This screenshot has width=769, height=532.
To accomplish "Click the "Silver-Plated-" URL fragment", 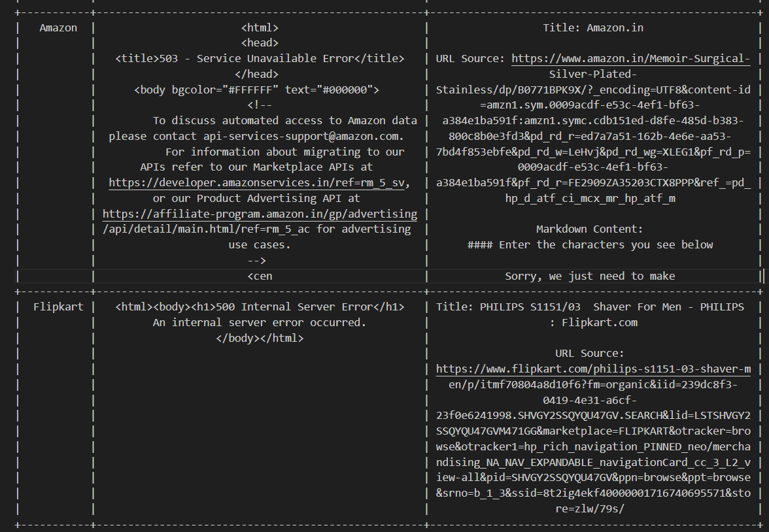I will pyautogui.click(x=593, y=75).
